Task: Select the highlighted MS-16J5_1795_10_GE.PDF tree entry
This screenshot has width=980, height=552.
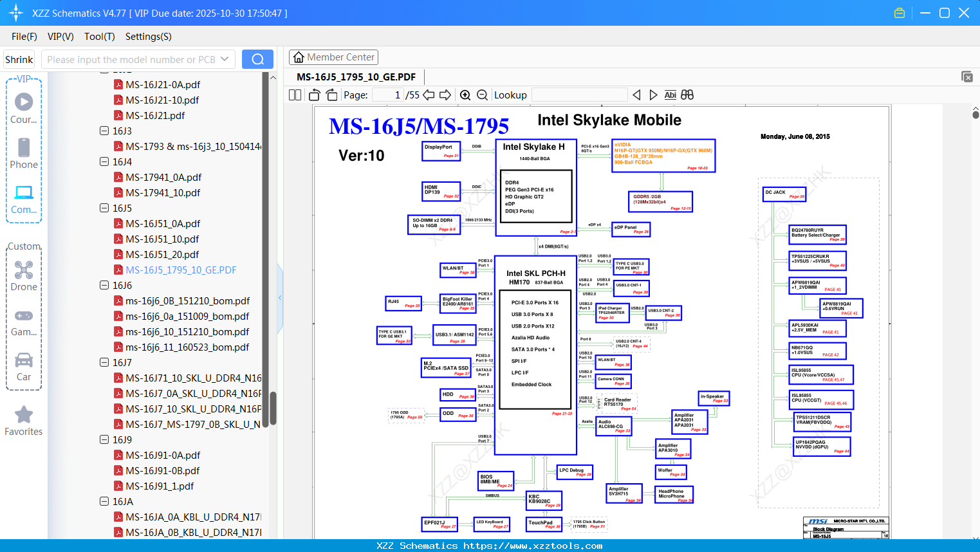Action: tap(181, 270)
